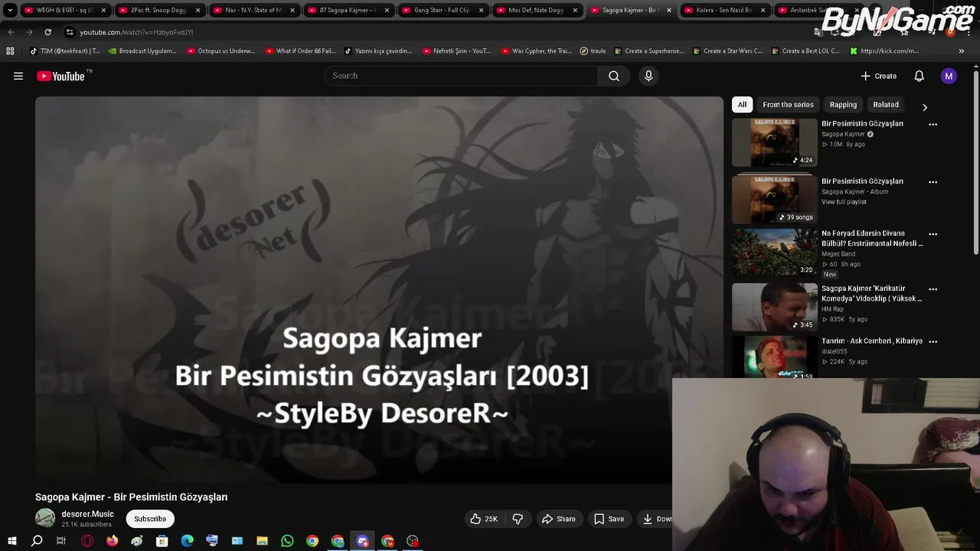The height and width of the screenshot is (551, 980).
Task: Open the Ne Feryad Edersin video thumbnail
Action: (x=774, y=252)
